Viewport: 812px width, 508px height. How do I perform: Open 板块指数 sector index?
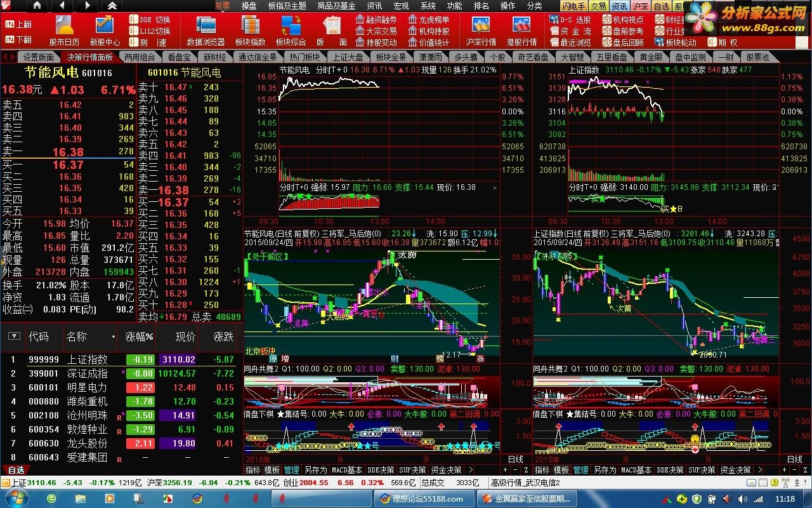[x=251, y=30]
